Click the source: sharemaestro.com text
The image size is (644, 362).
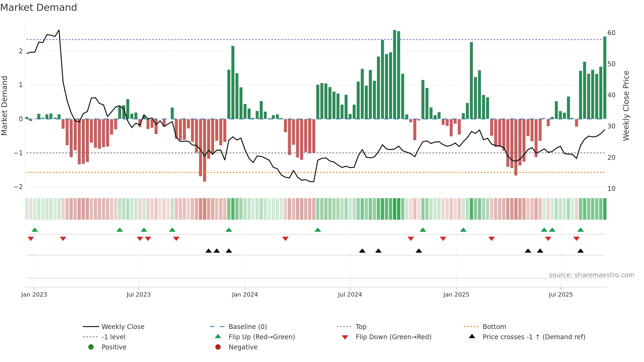pos(592,275)
